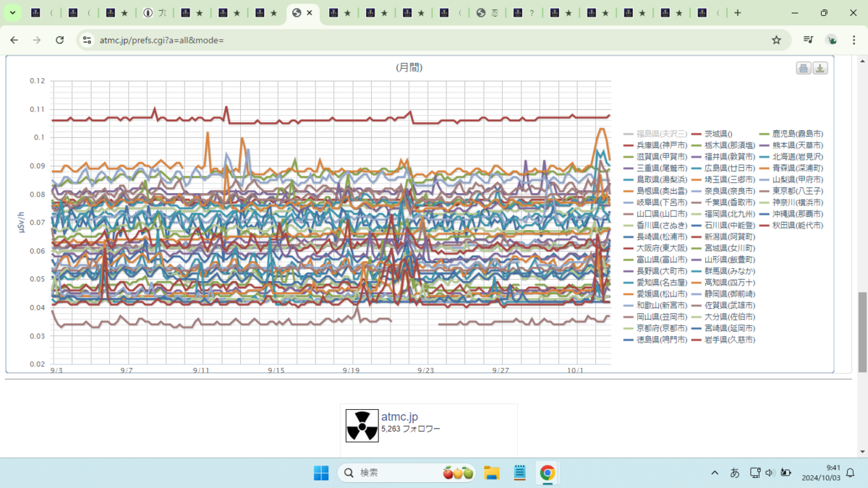
Task: Reload the atmc.jp page
Action: point(60,40)
